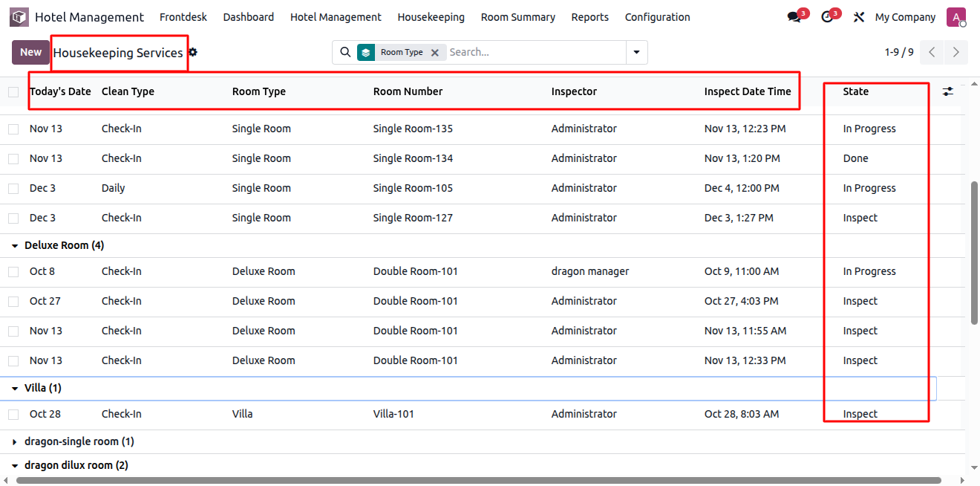This screenshot has width=980, height=486.
Task: Click the search magnifier icon
Action: 345,52
